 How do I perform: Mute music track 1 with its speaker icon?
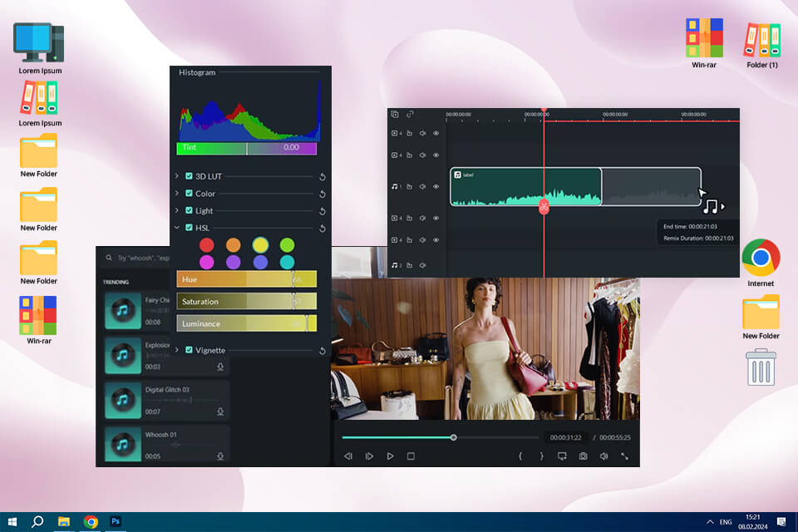coord(422,187)
